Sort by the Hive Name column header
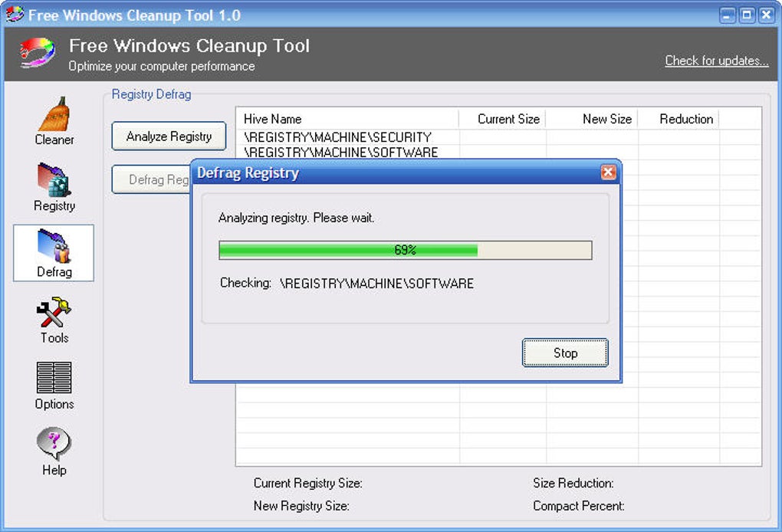Image resolution: width=782 pixels, height=532 pixels. tap(347, 119)
